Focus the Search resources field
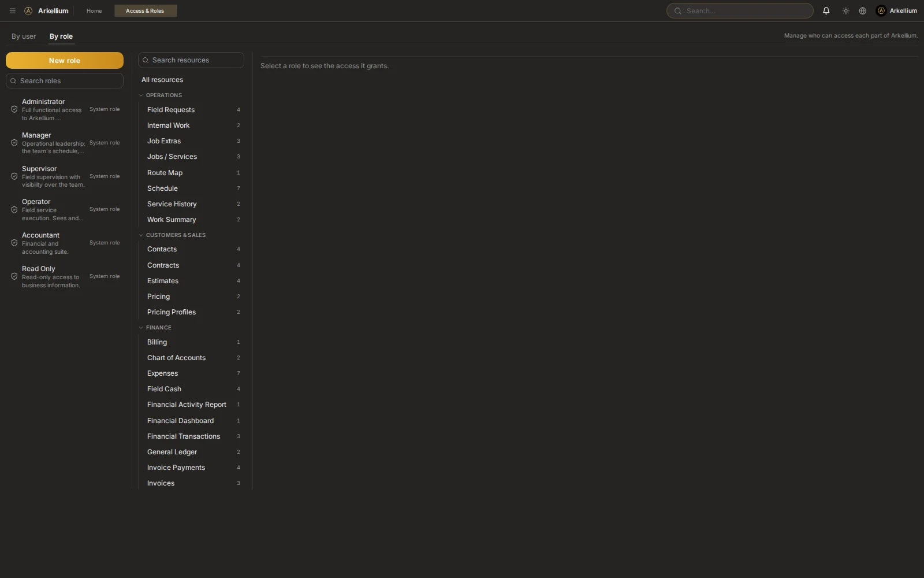Image resolution: width=924 pixels, height=578 pixels. [191, 60]
